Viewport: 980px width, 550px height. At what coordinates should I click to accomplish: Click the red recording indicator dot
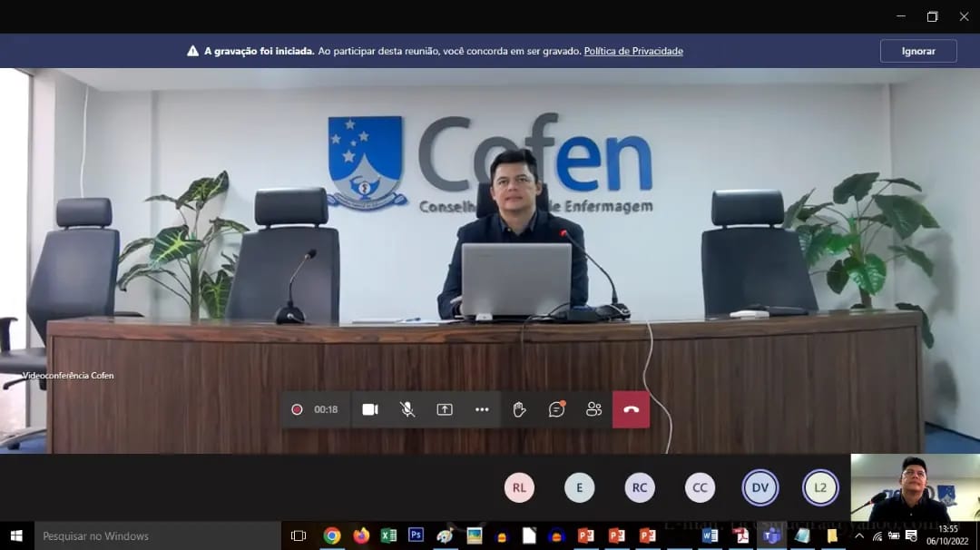point(297,409)
